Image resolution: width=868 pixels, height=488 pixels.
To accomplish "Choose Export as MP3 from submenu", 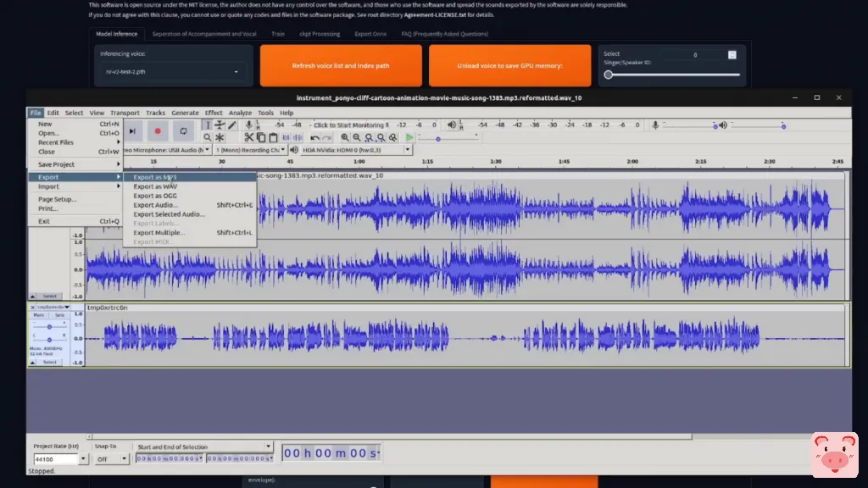I will click(155, 177).
